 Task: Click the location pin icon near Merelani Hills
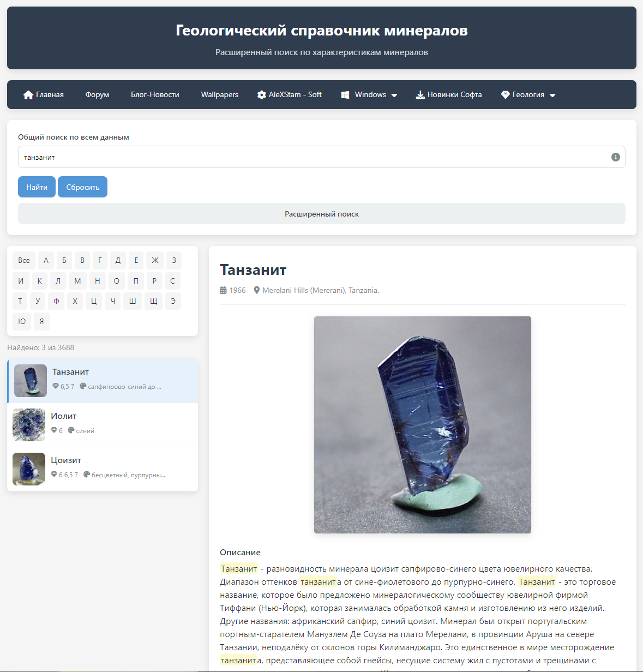tap(257, 291)
